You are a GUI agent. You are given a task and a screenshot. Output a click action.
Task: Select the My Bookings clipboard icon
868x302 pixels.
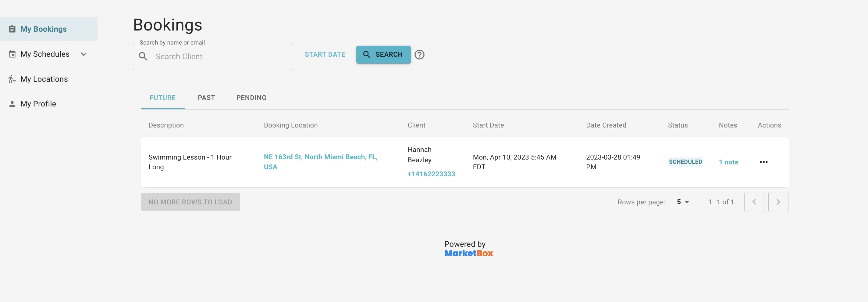pyautogui.click(x=12, y=29)
